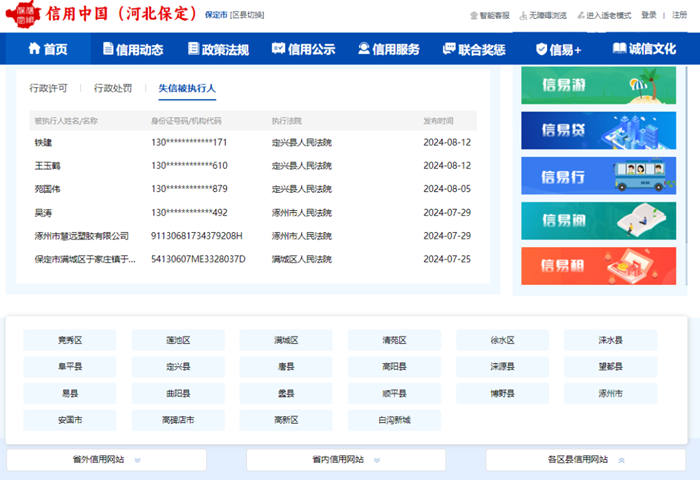700x480 pixels.
Task: Collapse the 各区县信用网站 panel
Action: coord(585,460)
